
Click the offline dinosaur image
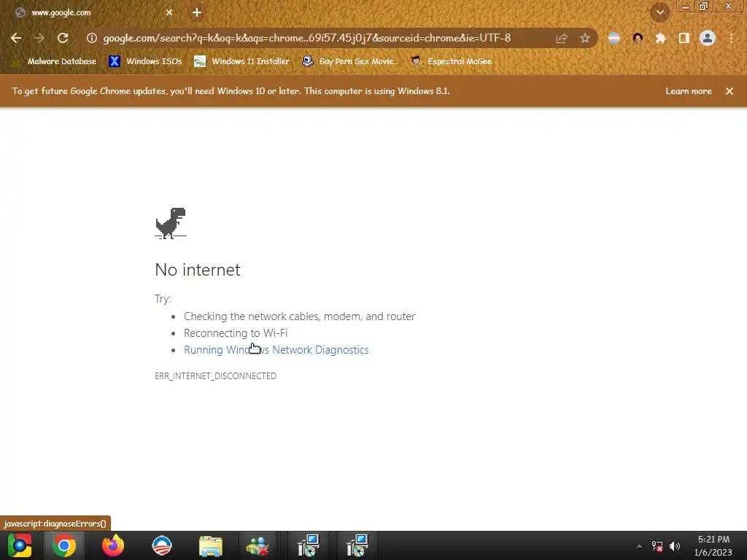(171, 223)
